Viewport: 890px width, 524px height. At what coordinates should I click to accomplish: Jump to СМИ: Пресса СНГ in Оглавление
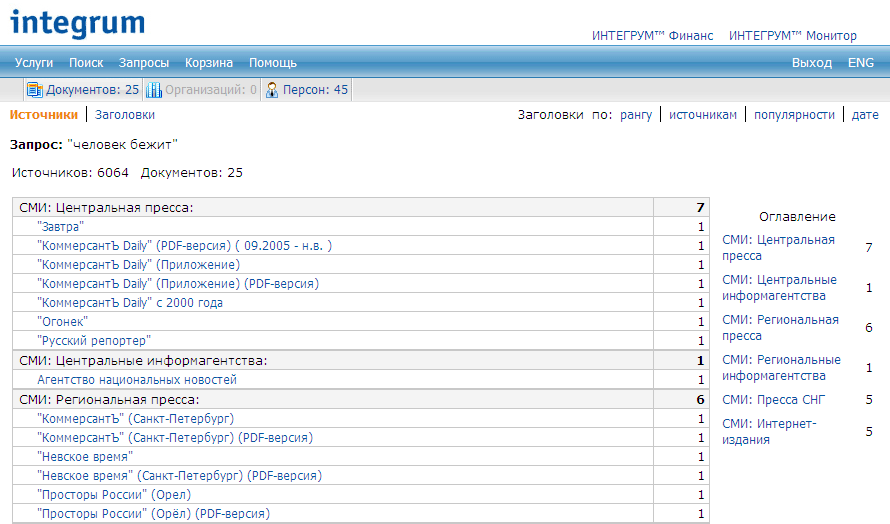[773, 400]
